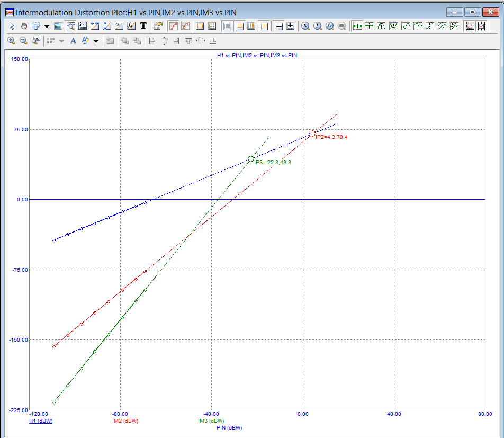The image size is (504, 438).
Task: Activate the pan hand tool
Action: click(x=24, y=26)
